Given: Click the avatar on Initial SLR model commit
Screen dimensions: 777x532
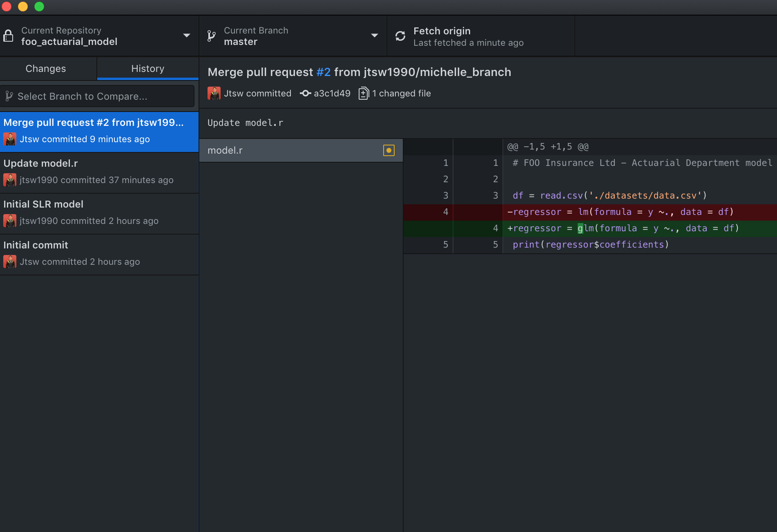Looking at the screenshot, I should click(x=10, y=221).
